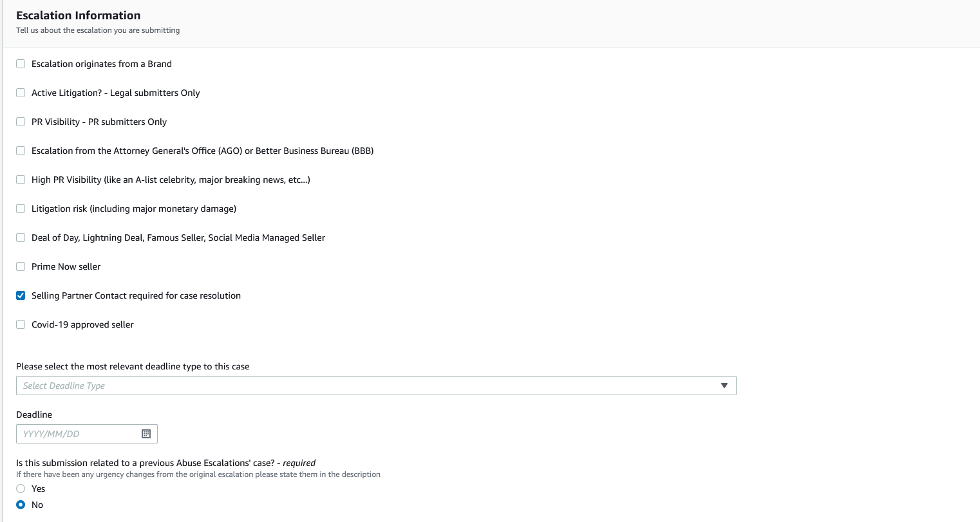980x522 pixels.
Task: Select the Litigation risk checkbox
Action: [21, 209]
